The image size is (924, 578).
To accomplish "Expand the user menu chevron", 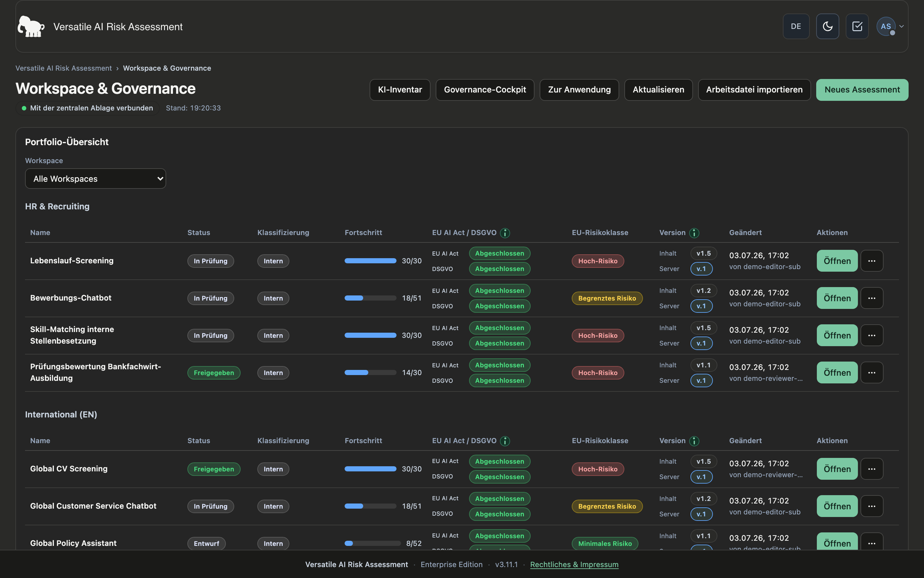I will tap(902, 26).
